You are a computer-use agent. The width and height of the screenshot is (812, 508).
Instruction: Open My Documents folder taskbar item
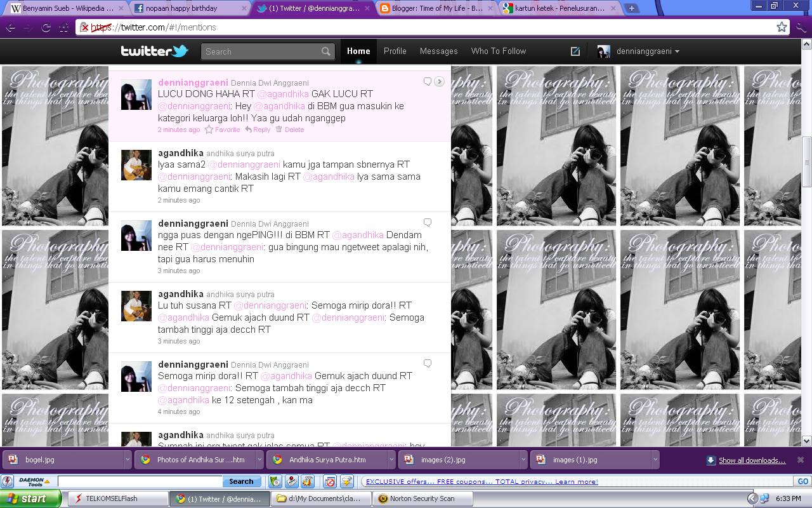coord(321,498)
